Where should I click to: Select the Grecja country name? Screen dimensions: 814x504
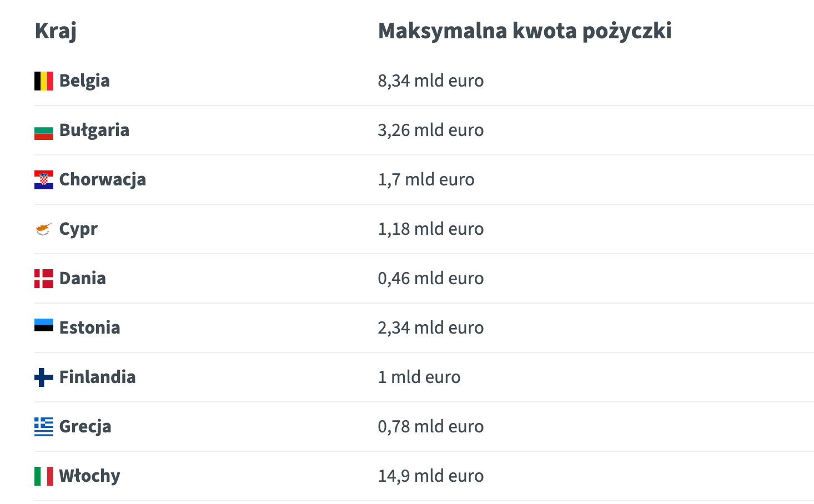86,427
